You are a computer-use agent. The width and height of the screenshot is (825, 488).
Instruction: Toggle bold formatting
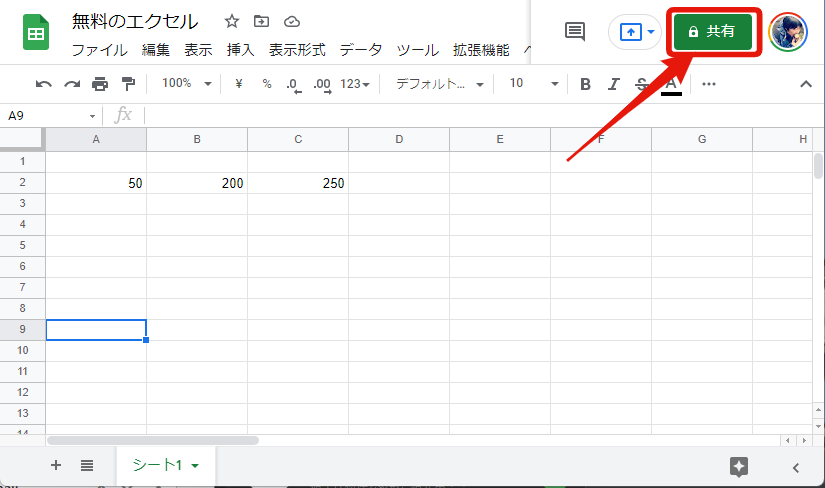[586, 84]
